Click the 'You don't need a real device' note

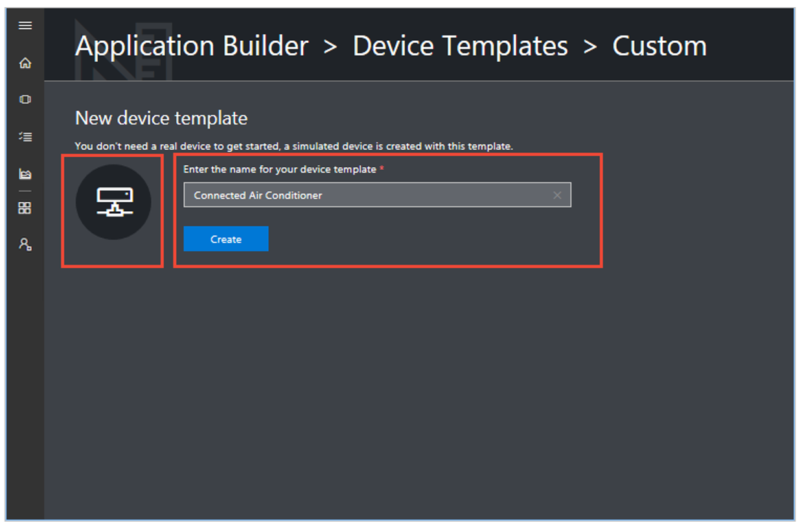(x=293, y=146)
